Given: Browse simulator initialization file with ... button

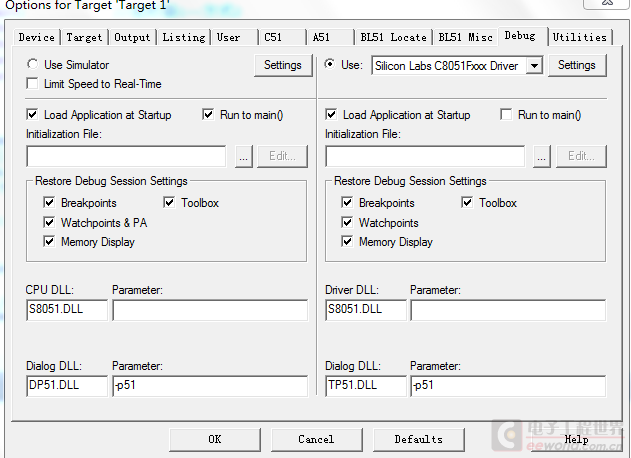Looking at the screenshot, I should [243, 156].
